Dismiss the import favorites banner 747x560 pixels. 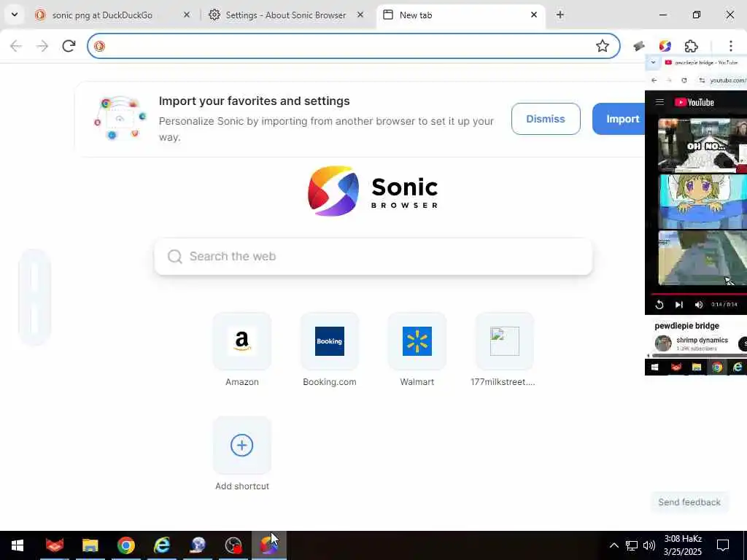pyautogui.click(x=546, y=119)
